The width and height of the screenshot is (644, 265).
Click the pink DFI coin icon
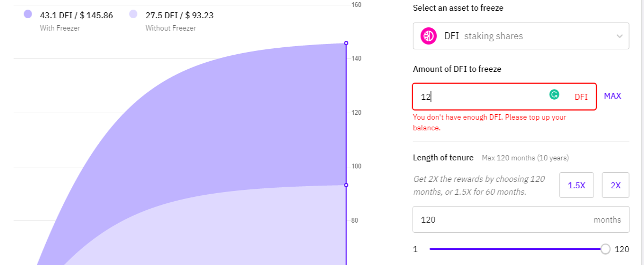[428, 36]
